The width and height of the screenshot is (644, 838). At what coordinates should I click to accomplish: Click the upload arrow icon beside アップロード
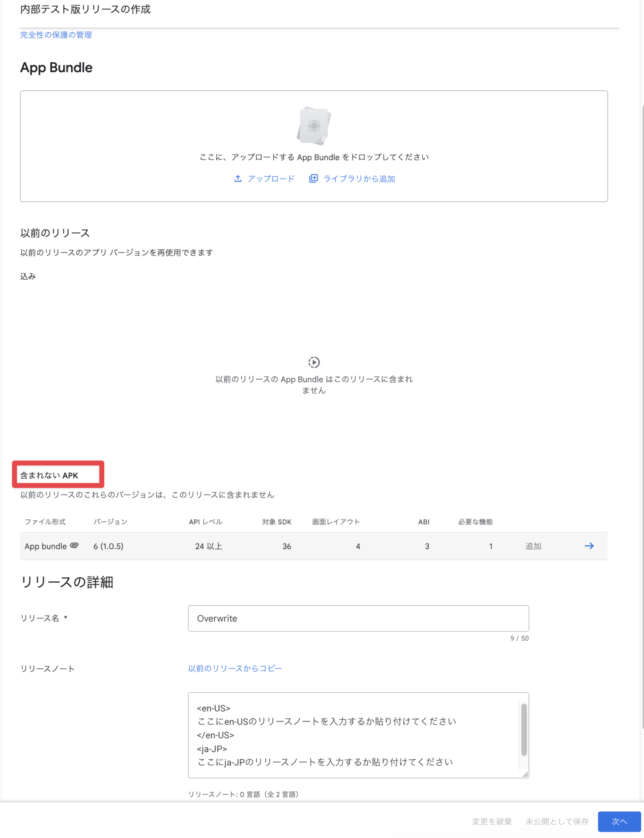point(238,179)
